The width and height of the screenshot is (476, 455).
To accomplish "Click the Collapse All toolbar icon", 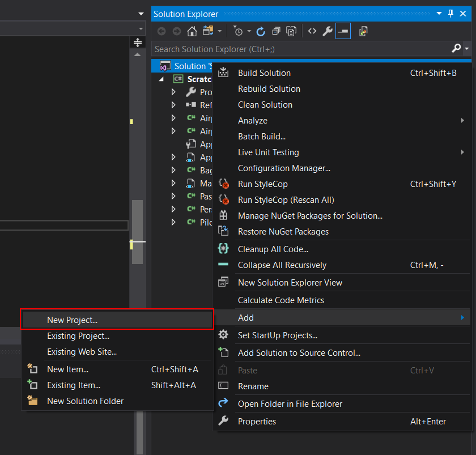I will (276, 31).
